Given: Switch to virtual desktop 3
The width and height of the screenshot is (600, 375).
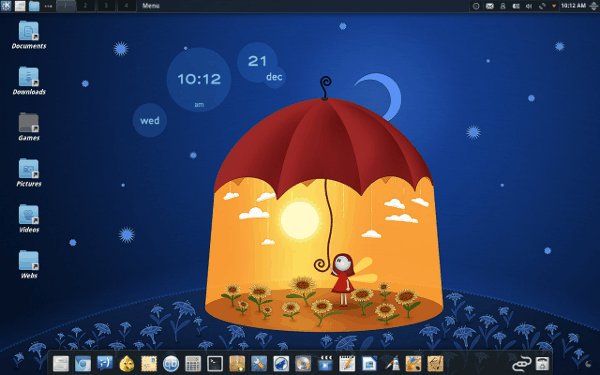Looking at the screenshot, I should [106, 6].
